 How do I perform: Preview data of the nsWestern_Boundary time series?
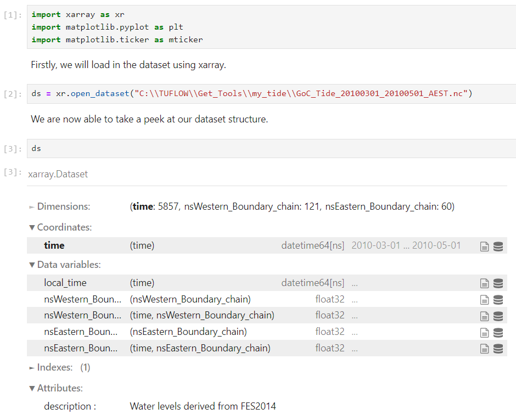tap(498, 316)
